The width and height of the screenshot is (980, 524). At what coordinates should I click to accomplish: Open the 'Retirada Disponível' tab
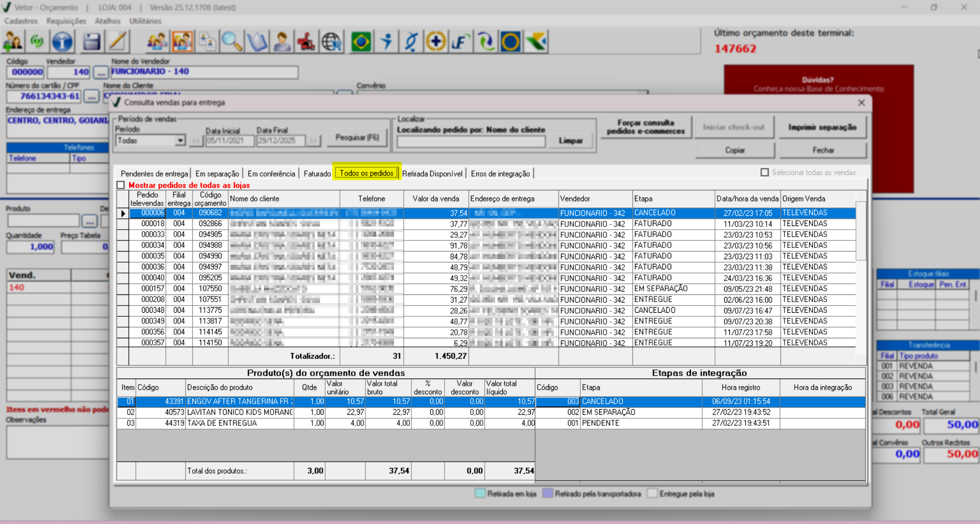[x=432, y=173]
